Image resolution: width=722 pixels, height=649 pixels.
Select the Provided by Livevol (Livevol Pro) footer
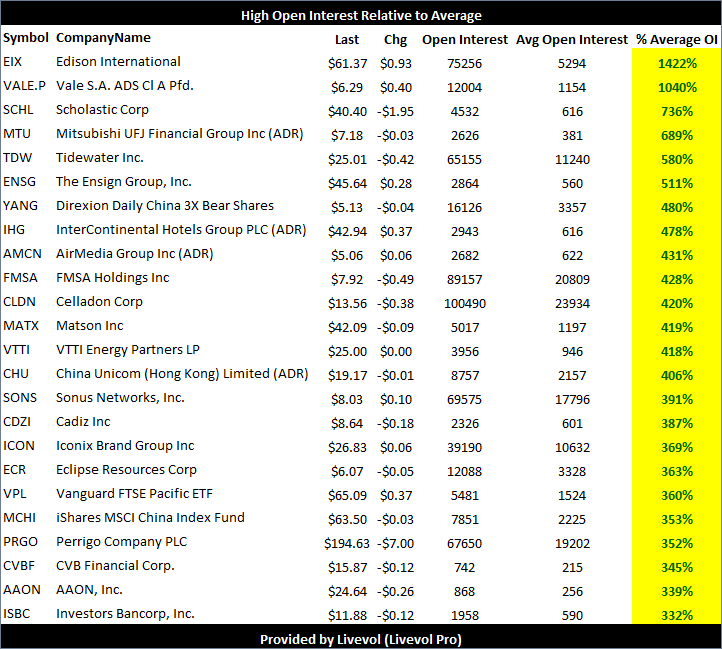[361, 638]
